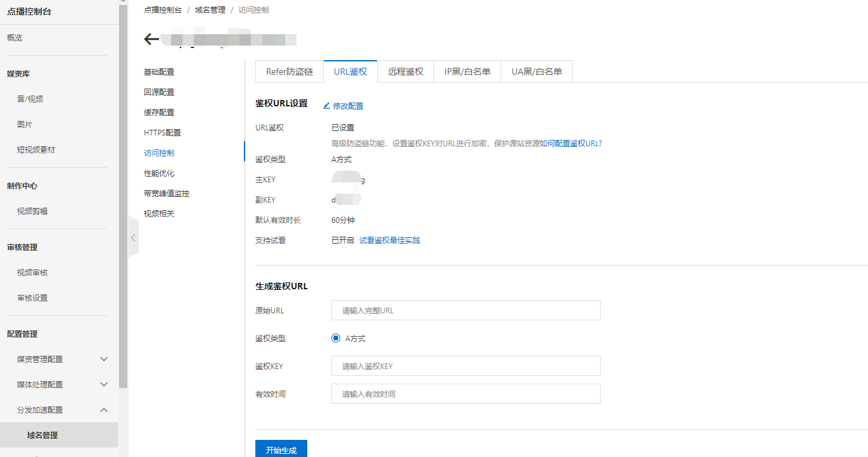Image resolution: width=868 pixels, height=457 pixels.
Task: Open the 如何配置鉴权URL? help link
Action: point(571,144)
